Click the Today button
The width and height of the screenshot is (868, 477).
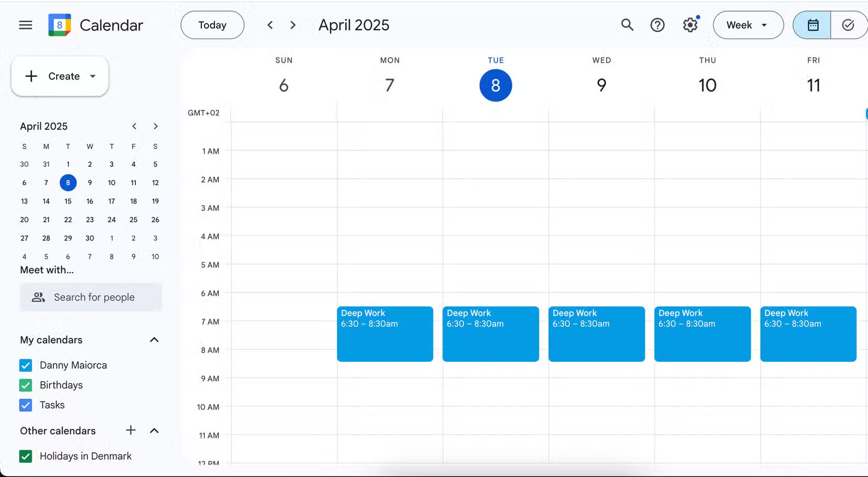[212, 25]
